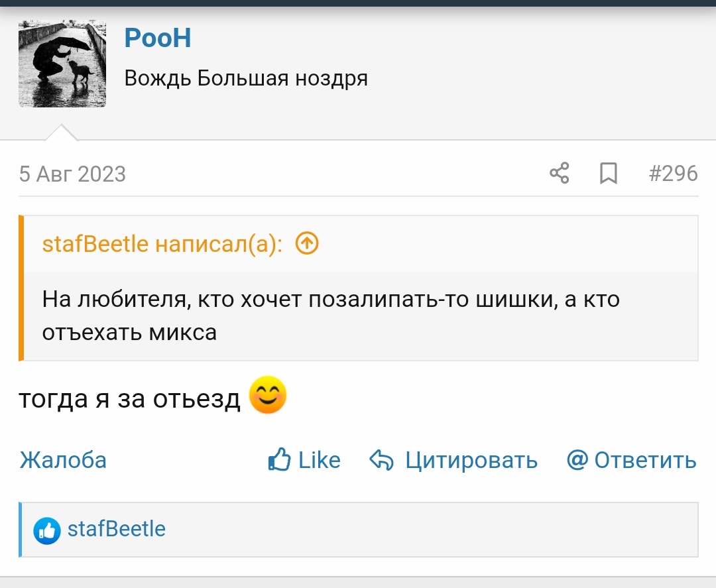The width and height of the screenshot is (716, 588).
Task: Open stafBeetle profile in likes bar
Action: pyautogui.click(x=117, y=529)
